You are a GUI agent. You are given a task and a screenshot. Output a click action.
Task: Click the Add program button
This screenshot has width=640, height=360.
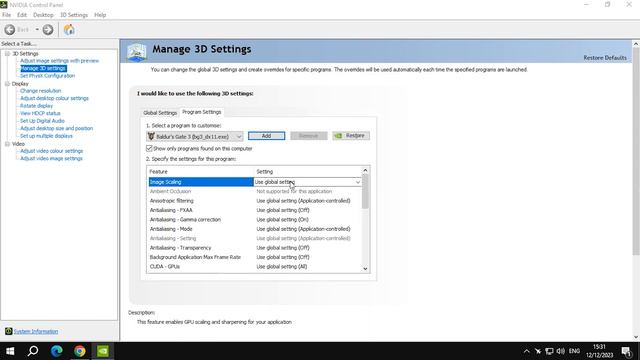(x=266, y=136)
